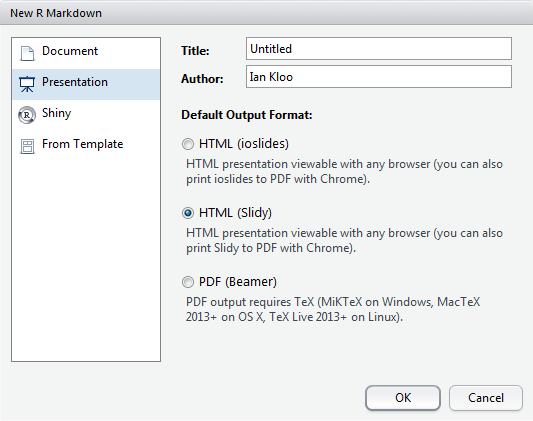Click the PDF (Beamer) option label

(x=238, y=282)
